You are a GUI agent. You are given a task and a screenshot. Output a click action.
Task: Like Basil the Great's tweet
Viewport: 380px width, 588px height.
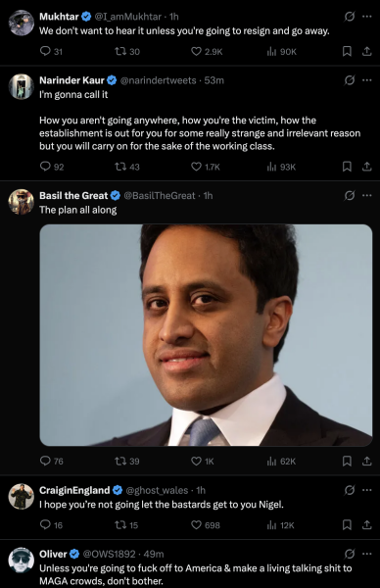(197, 461)
